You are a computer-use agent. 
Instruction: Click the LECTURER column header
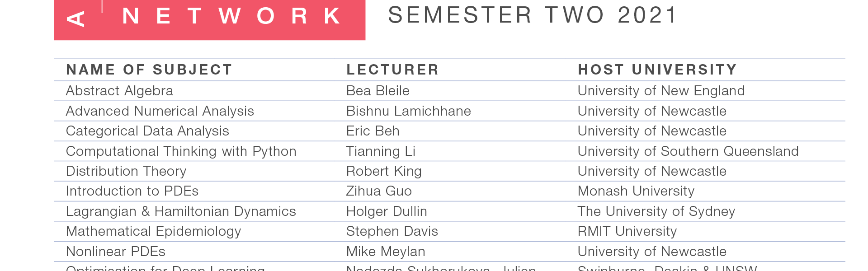coord(392,70)
